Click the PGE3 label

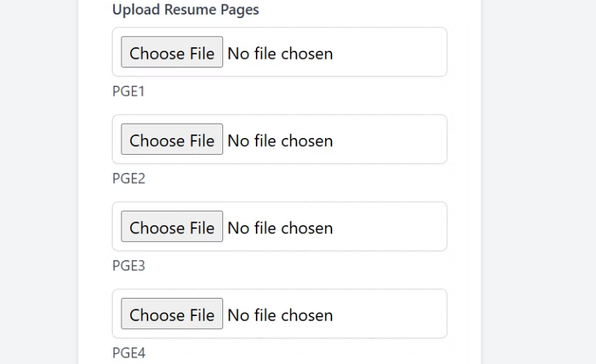click(129, 265)
